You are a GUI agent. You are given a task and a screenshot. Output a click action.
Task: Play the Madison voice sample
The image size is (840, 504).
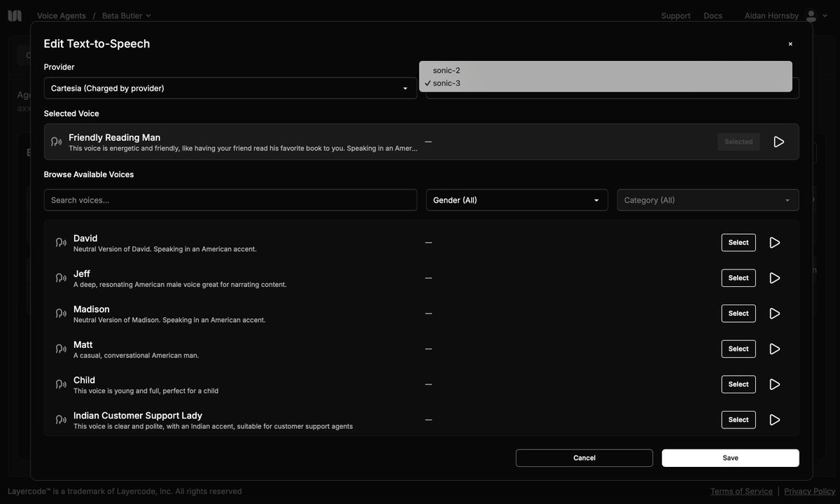click(774, 314)
